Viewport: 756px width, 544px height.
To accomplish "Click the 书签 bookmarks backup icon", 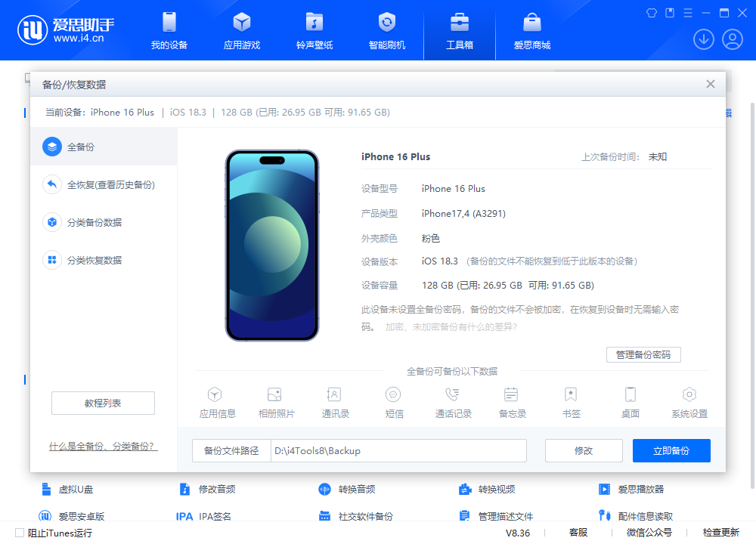I will [570, 400].
